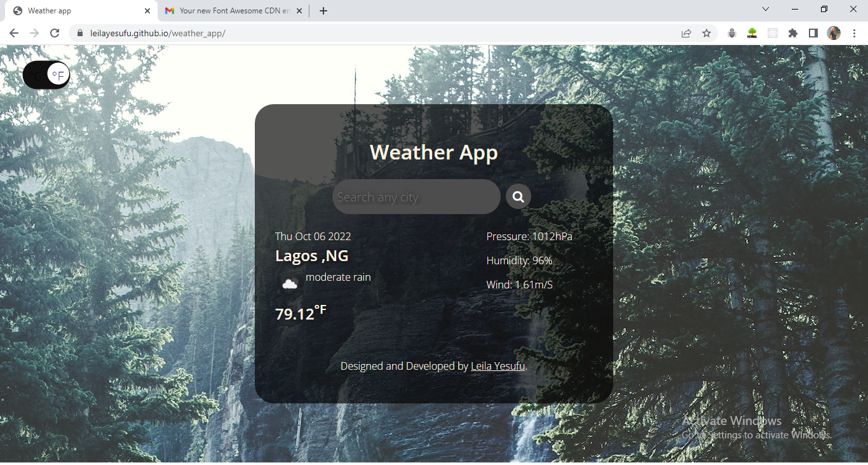Image resolution: width=868 pixels, height=465 pixels.
Task: Bookmark this page with the star icon
Action: [x=707, y=33]
